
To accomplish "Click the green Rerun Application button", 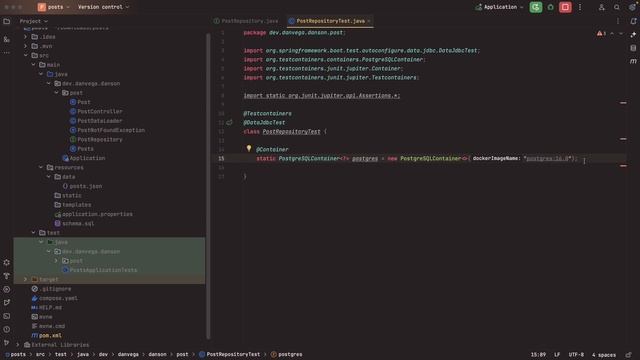I will [x=536, y=7].
